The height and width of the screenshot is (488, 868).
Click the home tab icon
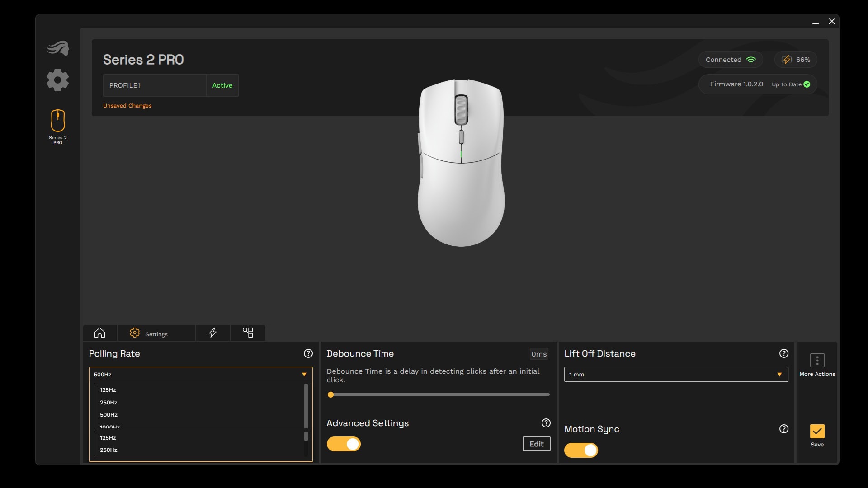(99, 332)
